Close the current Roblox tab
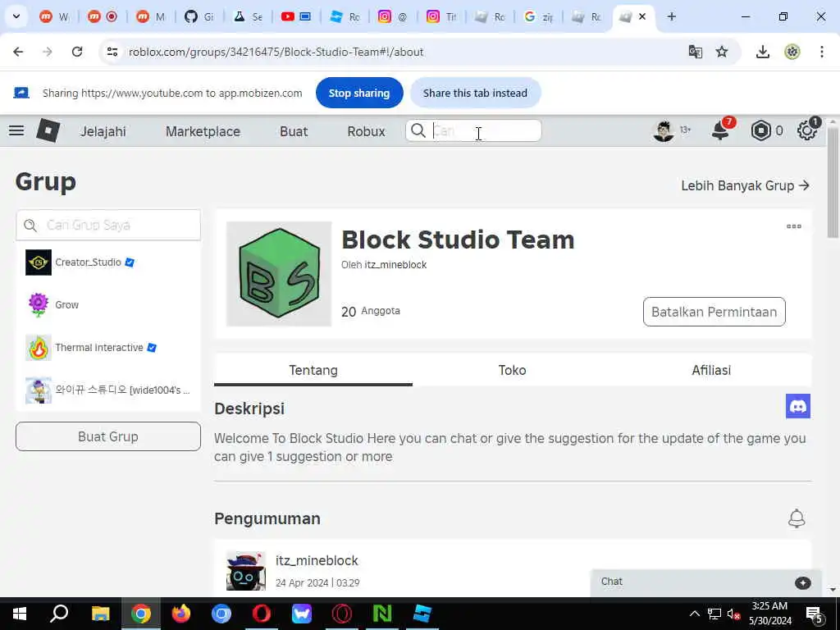 pos(642,16)
